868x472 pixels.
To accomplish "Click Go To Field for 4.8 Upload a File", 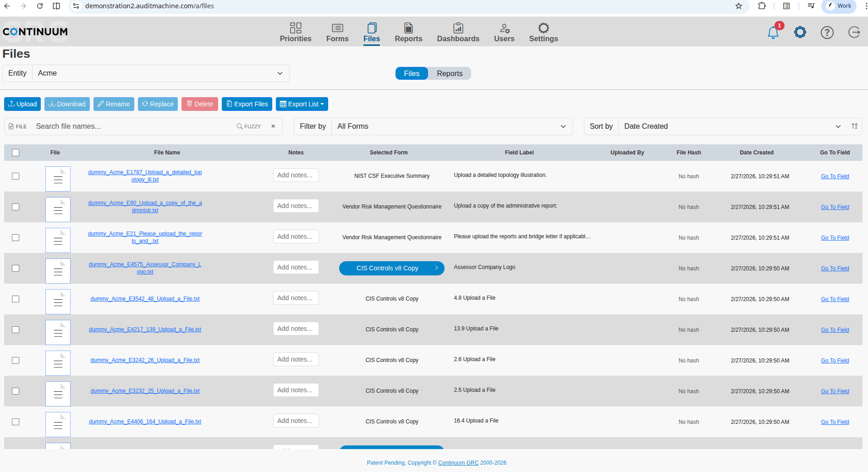I will click(835, 299).
